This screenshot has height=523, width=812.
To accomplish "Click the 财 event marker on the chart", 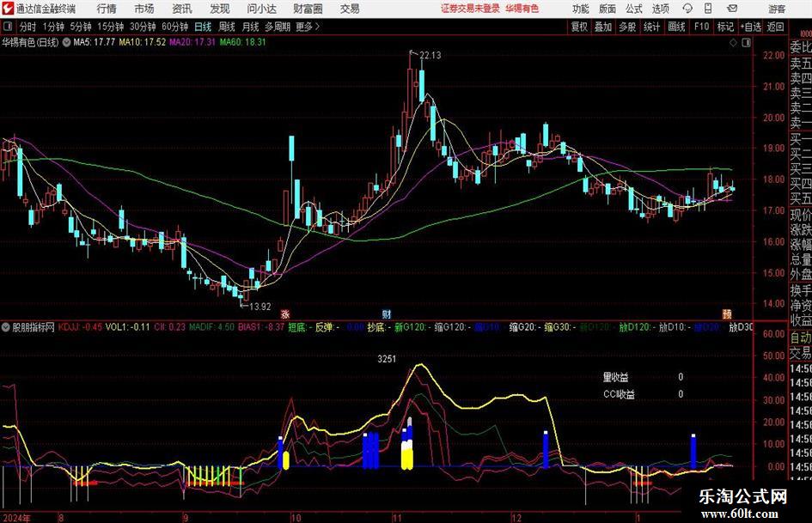I will coord(387,313).
